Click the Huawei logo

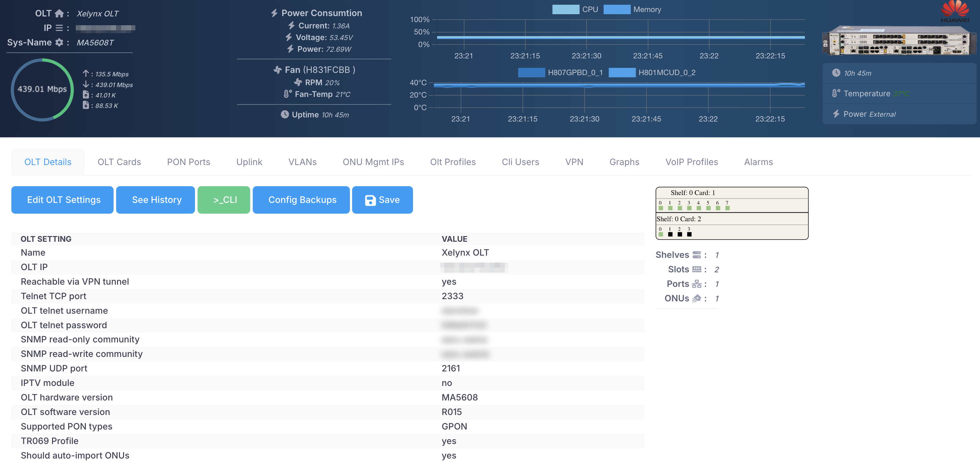click(955, 11)
